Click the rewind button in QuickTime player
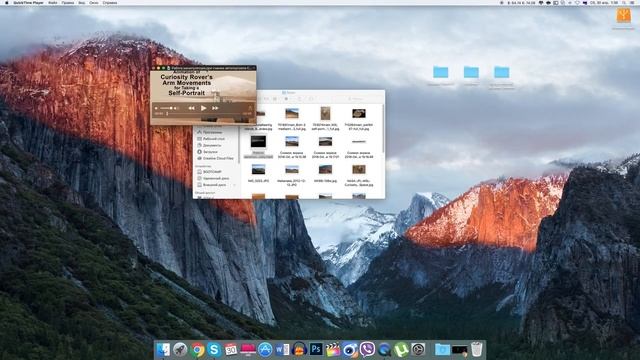Image resolution: width=640 pixels, height=360 pixels. coord(191,108)
